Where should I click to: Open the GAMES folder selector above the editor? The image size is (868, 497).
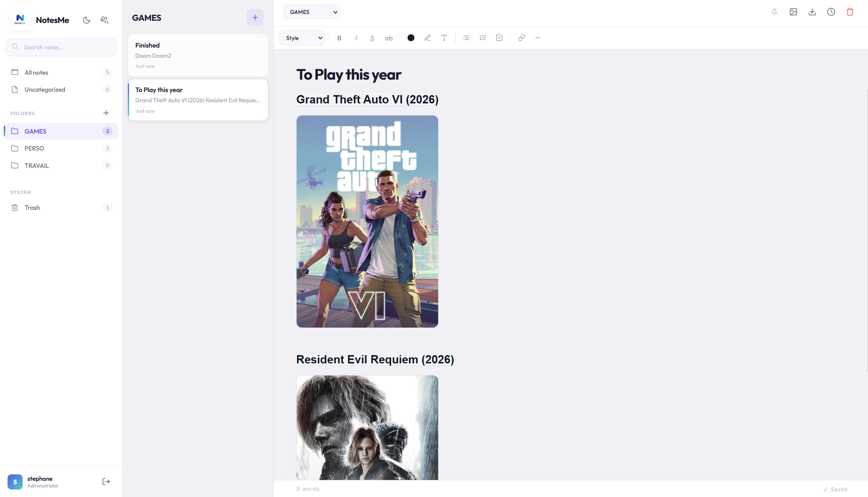[x=311, y=12]
